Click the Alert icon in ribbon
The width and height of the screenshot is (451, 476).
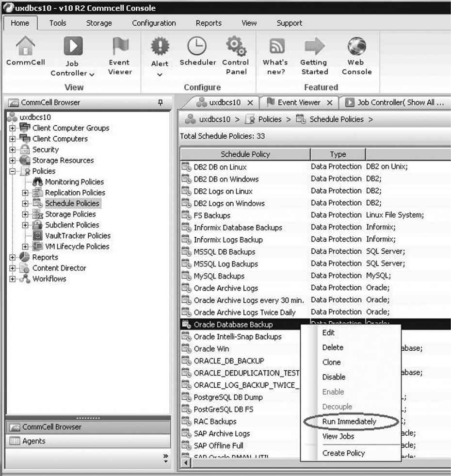(160, 46)
